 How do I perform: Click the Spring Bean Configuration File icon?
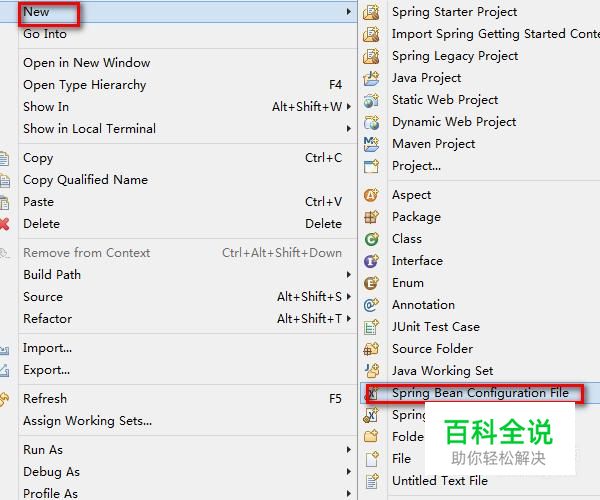[x=372, y=393]
